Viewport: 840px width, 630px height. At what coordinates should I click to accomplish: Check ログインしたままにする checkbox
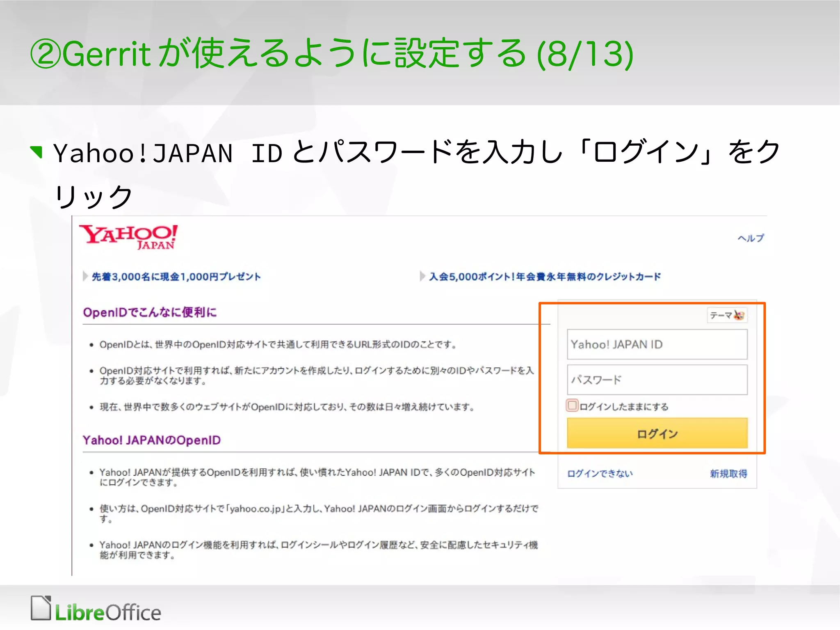pyautogui.click(x=572, y=405)
